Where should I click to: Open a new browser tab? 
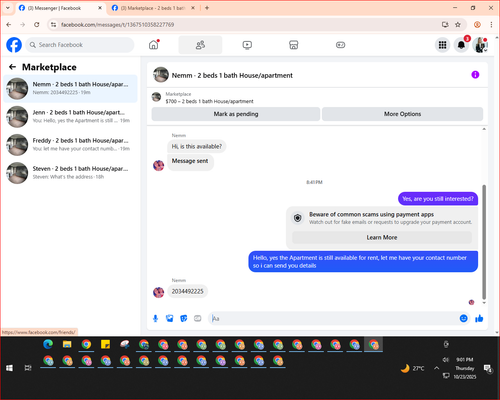click(207, 8)
